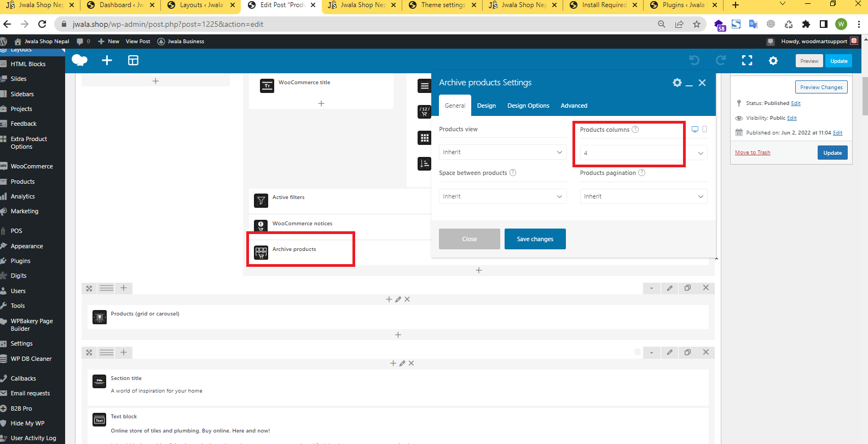
Task: Edit the Section title row with pencil icon
Action: click(669, 353)
